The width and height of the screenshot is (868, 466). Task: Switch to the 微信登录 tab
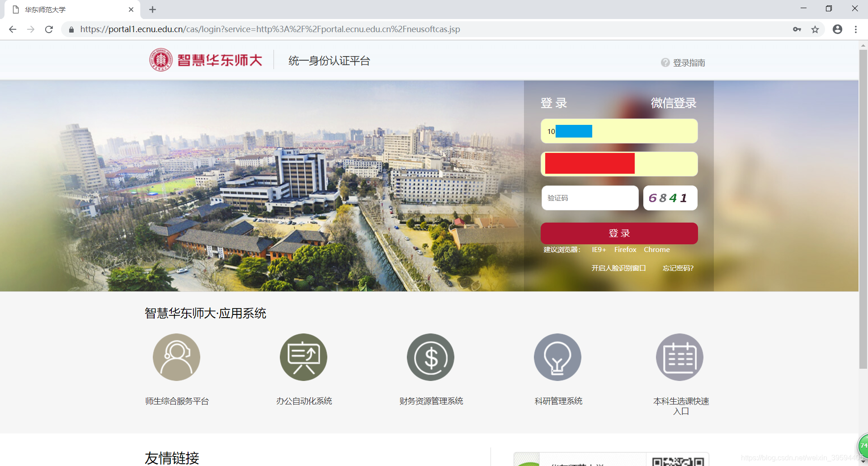click(x=674, y=103)
